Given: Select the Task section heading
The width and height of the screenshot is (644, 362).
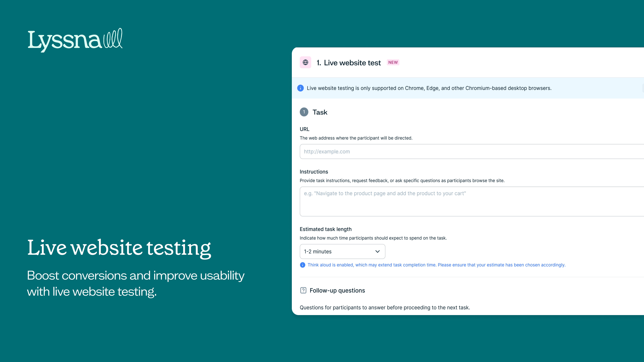Looking at the screenshot, I should point(320,112).
